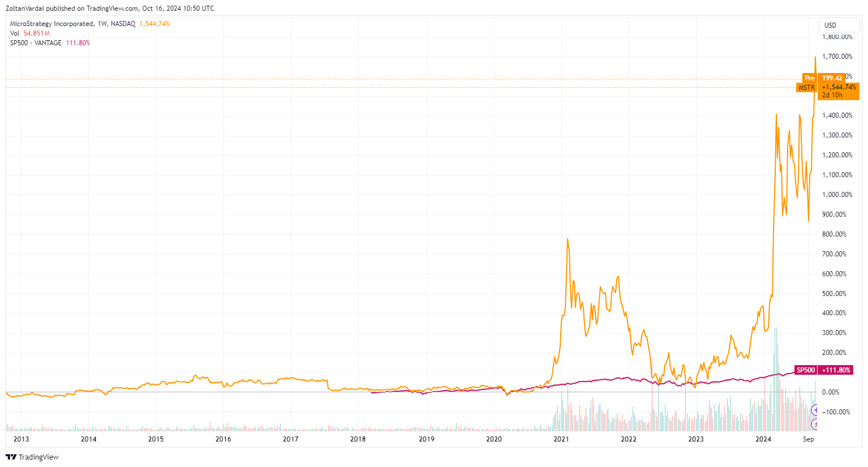The image size is (868, 467).
Task: Click the TradingView logo at bottom left
Action: coord(32,457)
